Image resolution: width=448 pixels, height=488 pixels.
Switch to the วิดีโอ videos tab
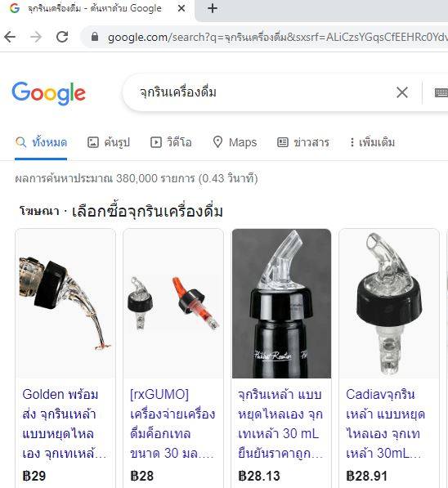click(x=171, y=142)
